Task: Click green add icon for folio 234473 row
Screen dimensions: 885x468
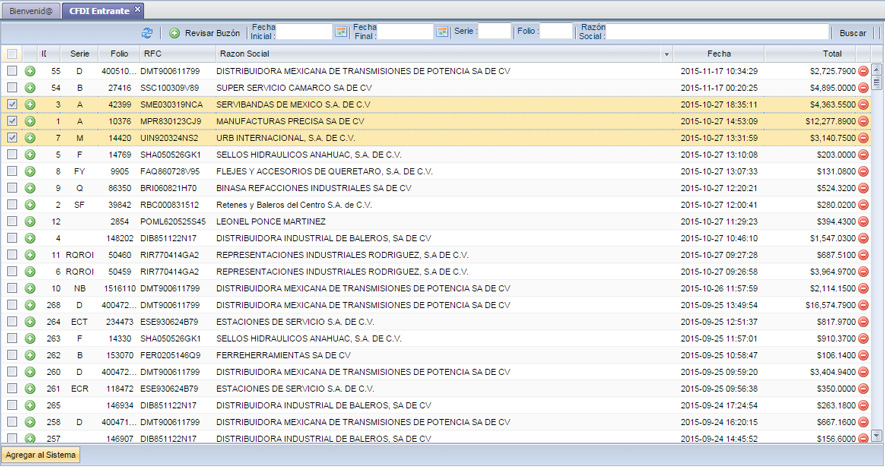Action: click(x=30, y=322)
